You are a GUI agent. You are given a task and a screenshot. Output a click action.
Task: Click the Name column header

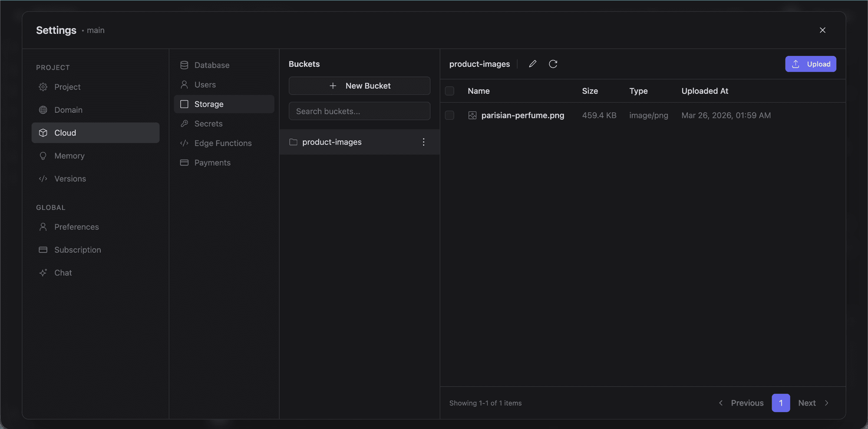click(479, 91)
